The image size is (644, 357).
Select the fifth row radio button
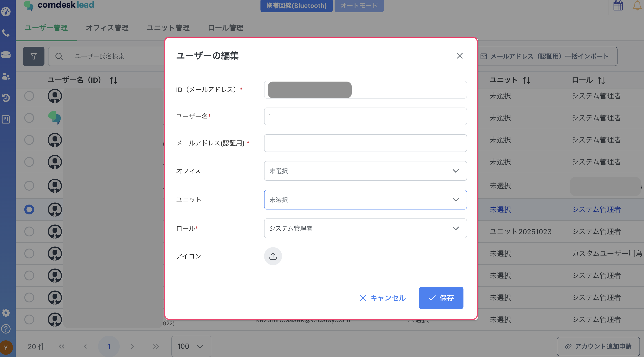29,186
